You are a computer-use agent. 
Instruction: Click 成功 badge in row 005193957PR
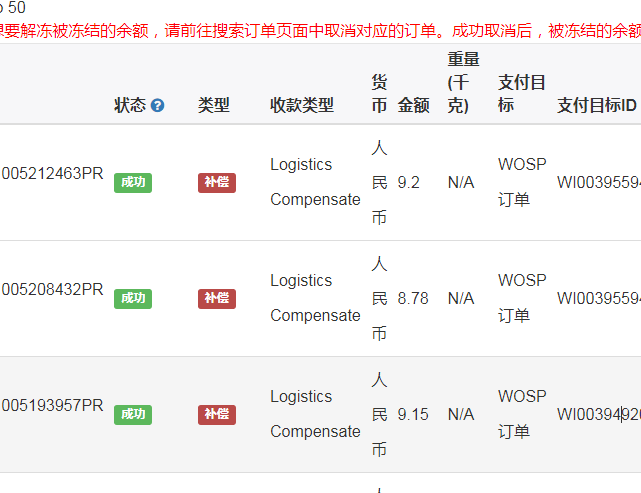coord(133,415)
